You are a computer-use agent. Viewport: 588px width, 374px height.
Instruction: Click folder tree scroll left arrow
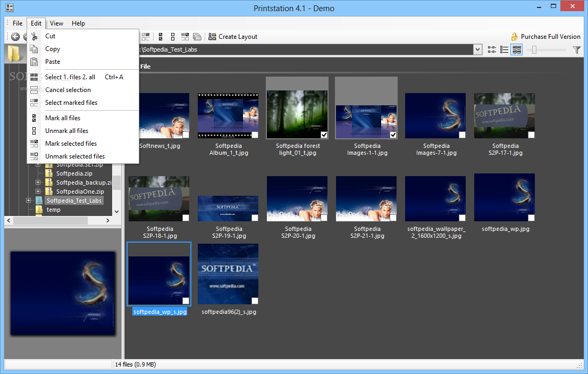pyautogui.click(x=9, y=221)
